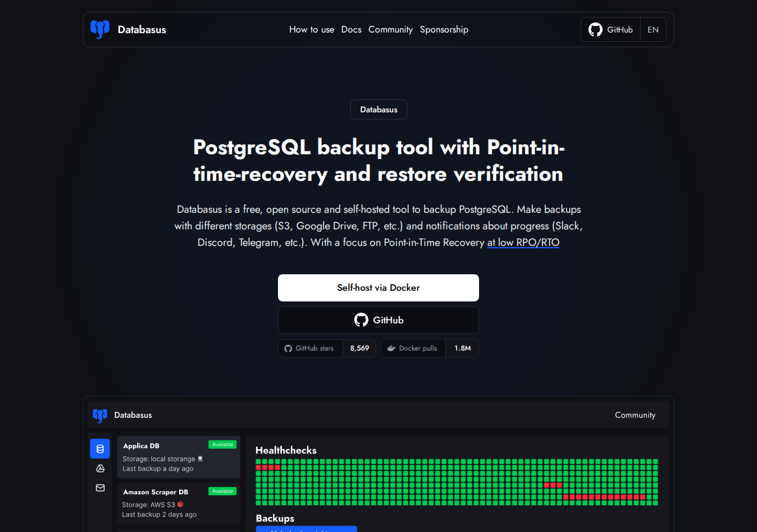Select the storage drive icon in preview sidebar
757x532 pixels.
coord(100,468)
